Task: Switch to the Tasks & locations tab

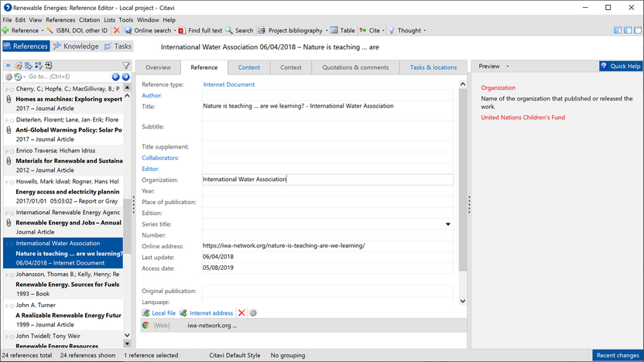Action: 433,67
